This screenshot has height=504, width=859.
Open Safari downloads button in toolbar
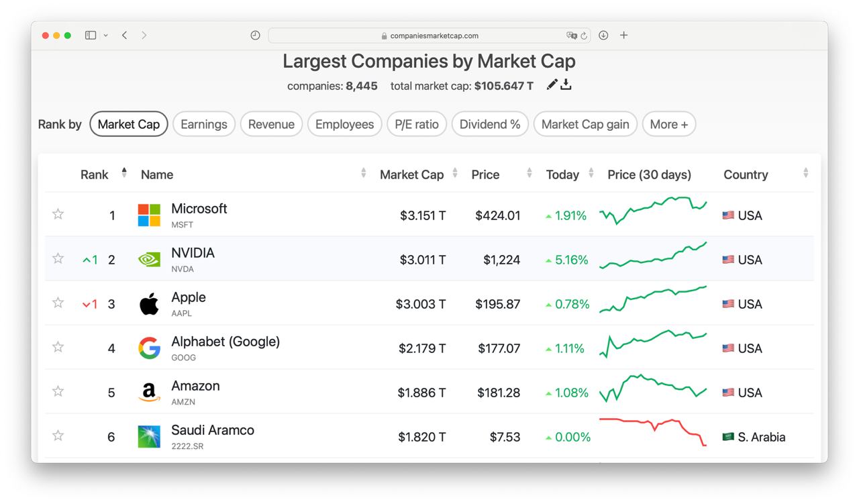point(603,36)
